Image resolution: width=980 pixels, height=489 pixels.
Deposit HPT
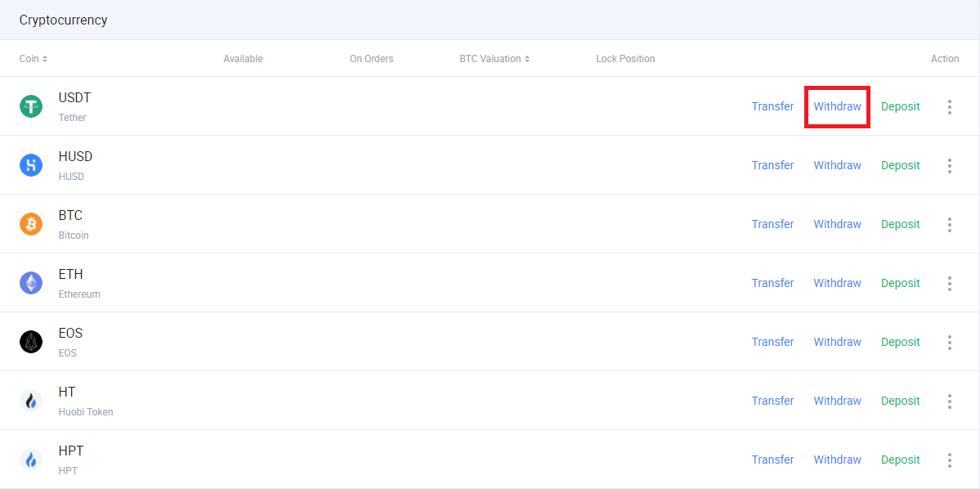tap(901, 459)
